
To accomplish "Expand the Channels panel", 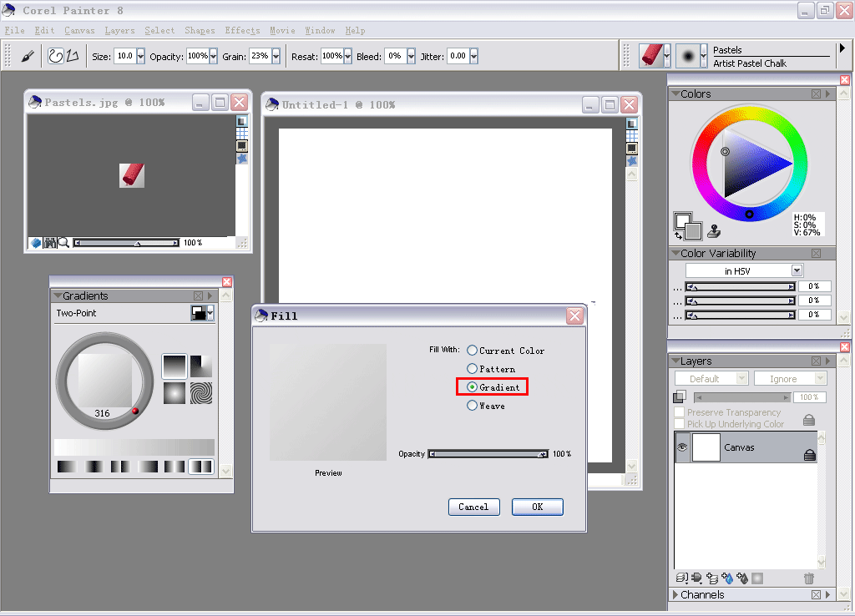I will pyautogui.click(x=675, y=594).
